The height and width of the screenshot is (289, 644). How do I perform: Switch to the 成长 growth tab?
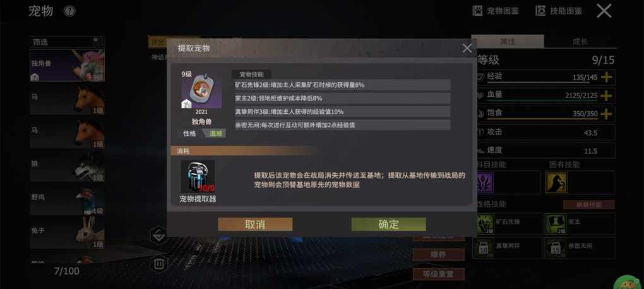pyautogui.click(x=580, y=42)
